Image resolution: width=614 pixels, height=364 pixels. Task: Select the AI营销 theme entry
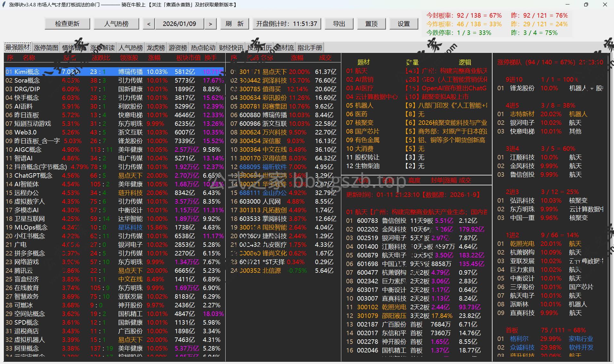pyautogui.click(x=417, y=79)
